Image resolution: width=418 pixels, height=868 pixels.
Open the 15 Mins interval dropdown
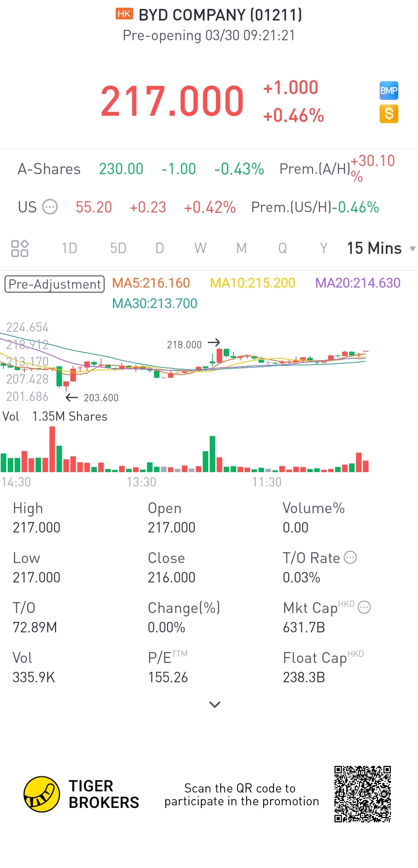click(x=381, y=248)
